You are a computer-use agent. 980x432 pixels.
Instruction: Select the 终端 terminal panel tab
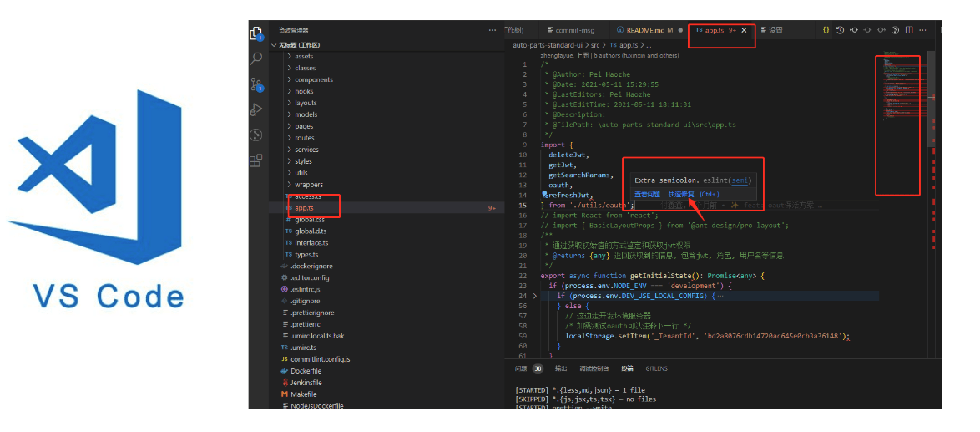tap(627, 368)
